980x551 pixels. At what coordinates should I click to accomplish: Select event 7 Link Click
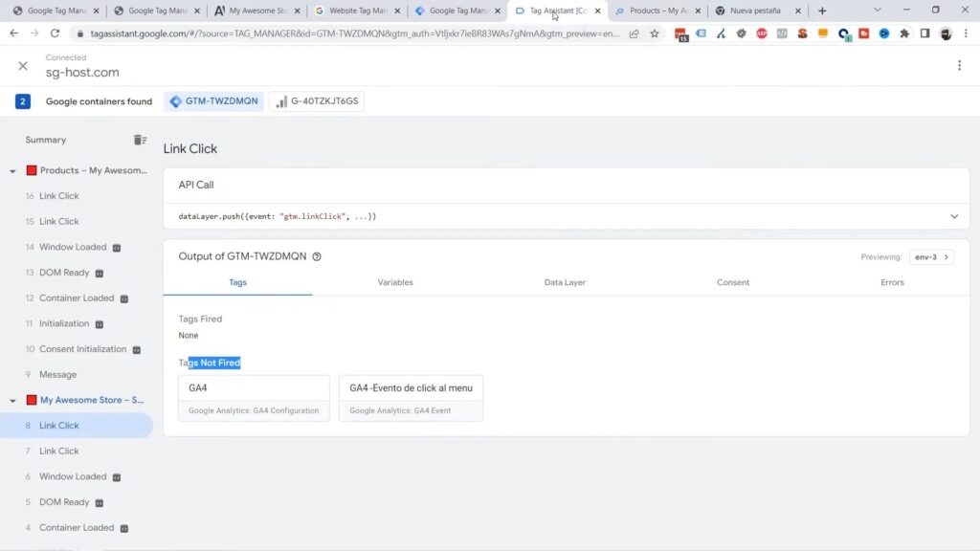click(77, 452)
